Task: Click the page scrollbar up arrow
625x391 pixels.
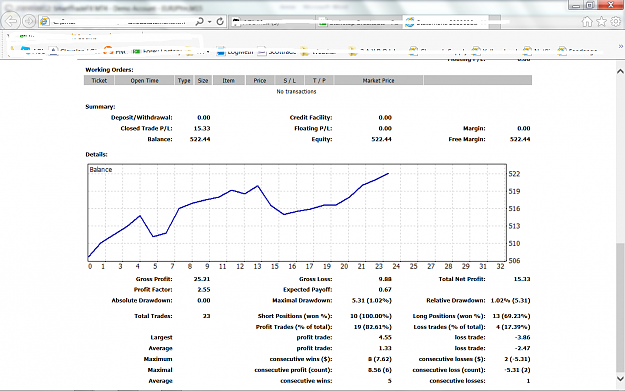Action: point(620,71)
